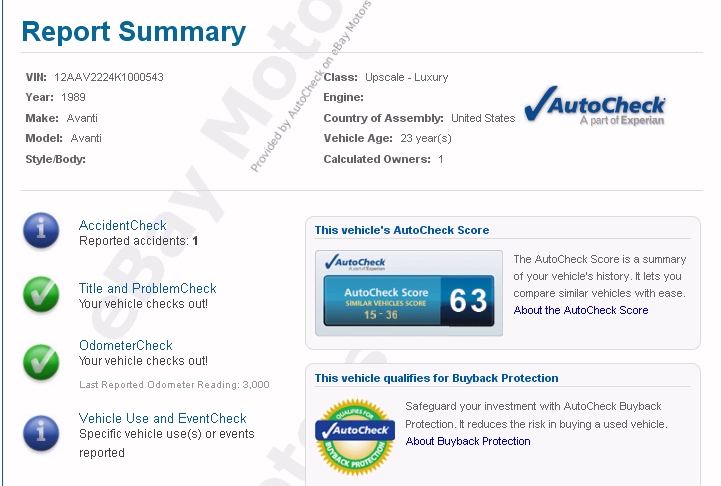Click the Calculated Owners value
The image size is (721, 486).
(x=440, y=159)
